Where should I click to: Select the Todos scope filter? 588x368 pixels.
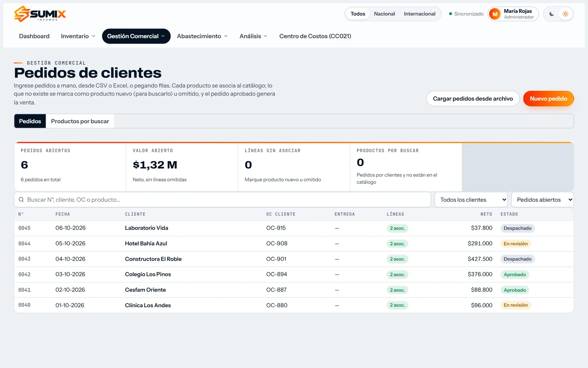pyautogui.click(x=358, y=14)
